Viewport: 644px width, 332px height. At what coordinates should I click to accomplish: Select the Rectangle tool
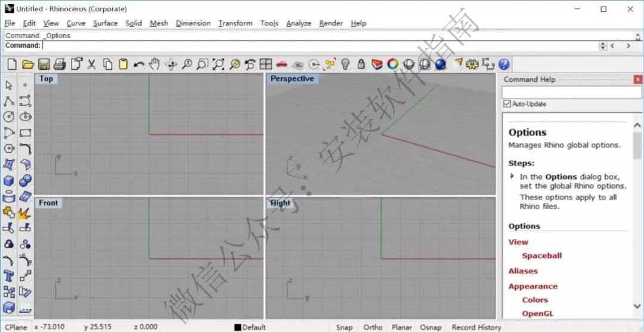[x=26, y=133]
